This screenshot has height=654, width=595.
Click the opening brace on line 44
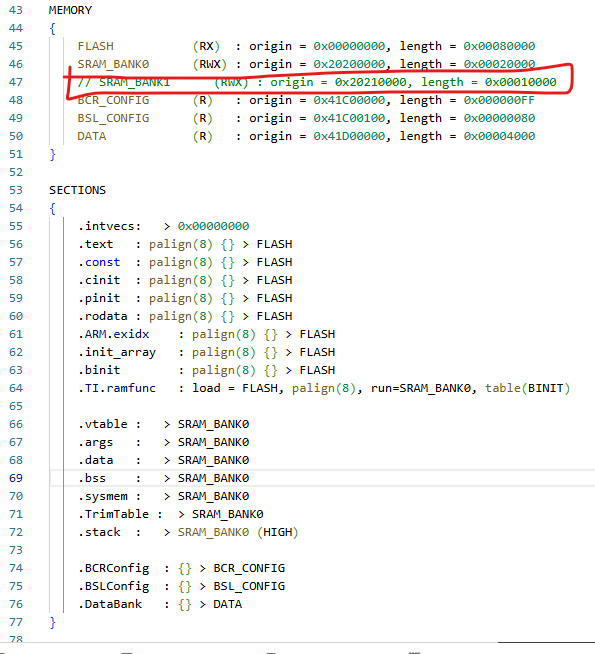coord(52,28)
